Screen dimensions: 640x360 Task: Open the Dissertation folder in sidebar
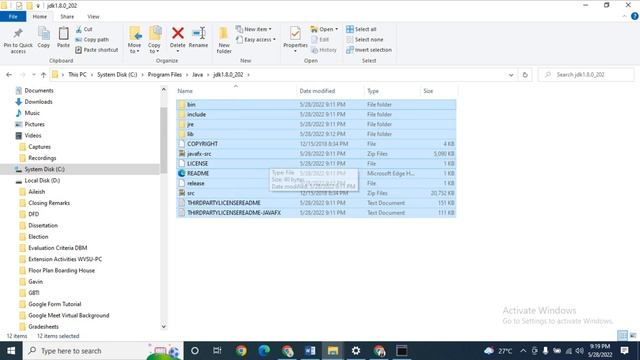tap(43, 225)
